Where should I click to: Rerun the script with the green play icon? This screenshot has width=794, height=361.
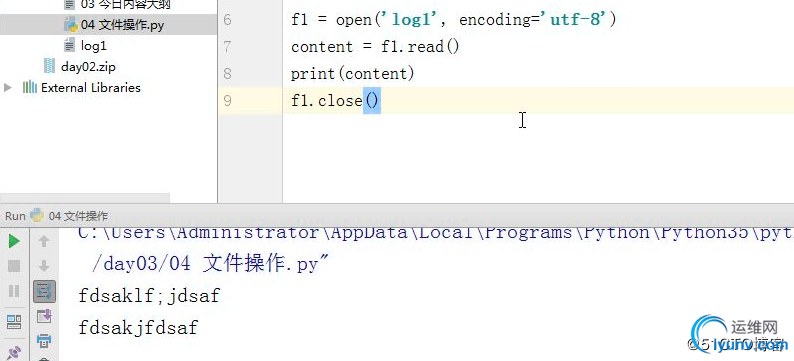coord(14,242)
